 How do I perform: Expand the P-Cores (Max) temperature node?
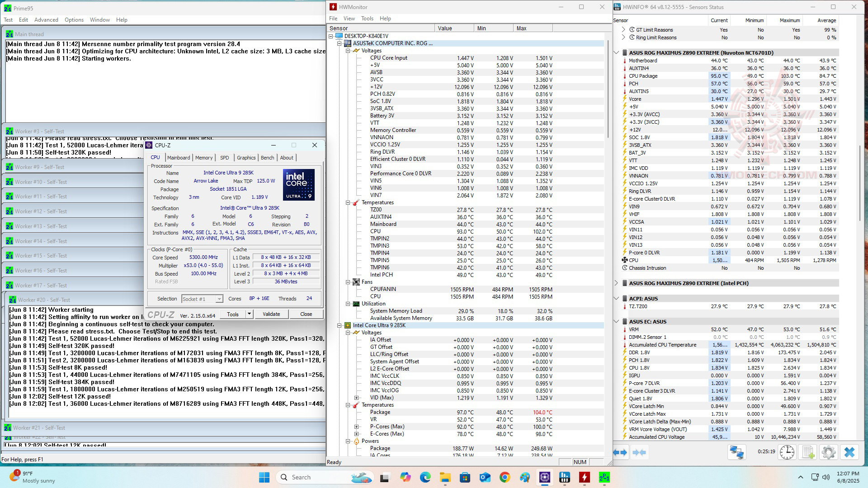(x=357, y=427)
